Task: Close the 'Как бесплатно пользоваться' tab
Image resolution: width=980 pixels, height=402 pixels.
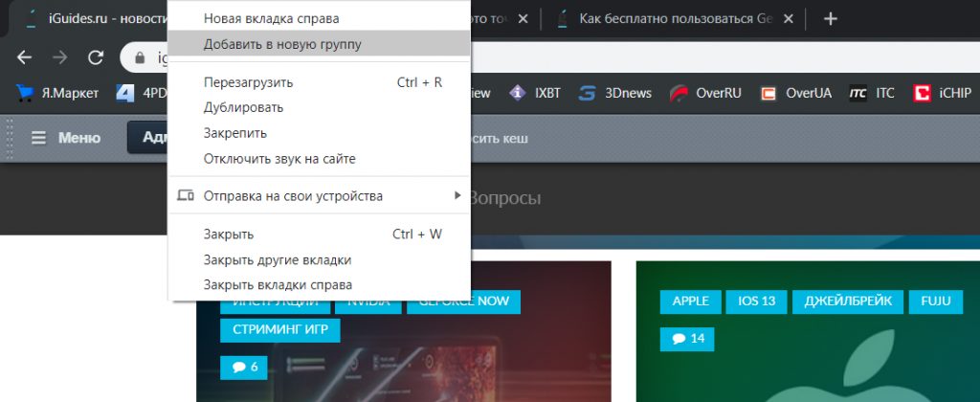Action: click(x=789, y=19)
